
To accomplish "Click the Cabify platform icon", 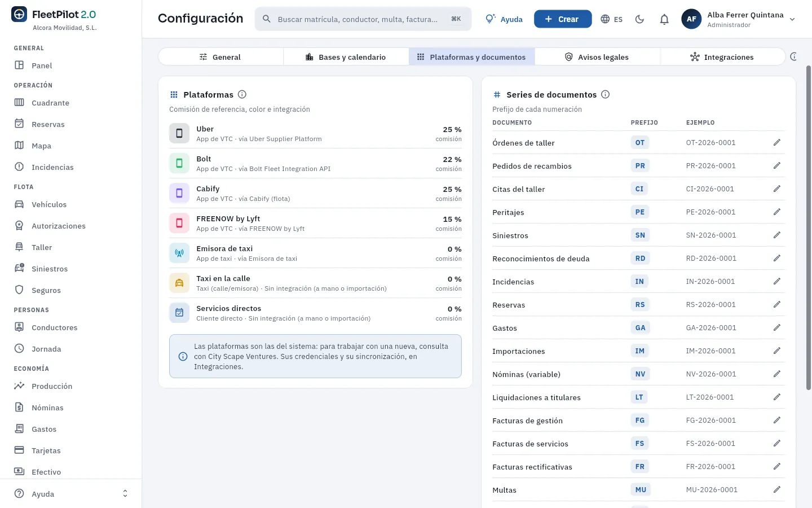I will tap(179, 194).
